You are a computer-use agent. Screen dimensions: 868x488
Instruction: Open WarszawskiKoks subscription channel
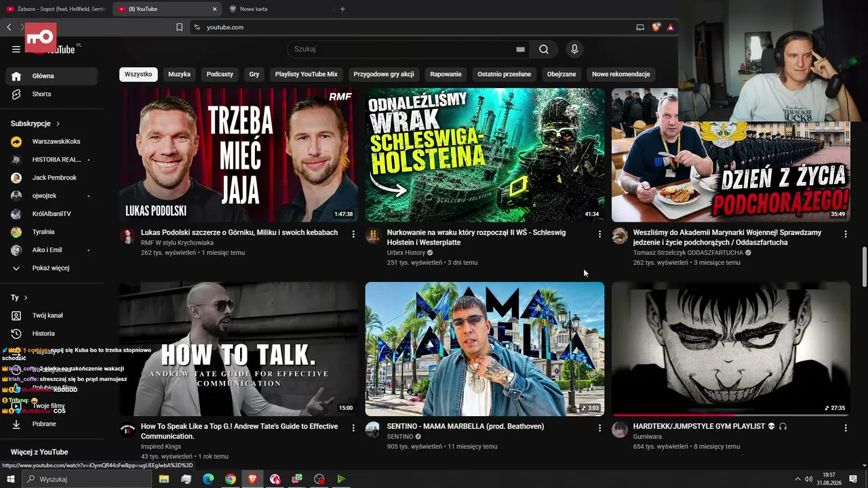52,142
